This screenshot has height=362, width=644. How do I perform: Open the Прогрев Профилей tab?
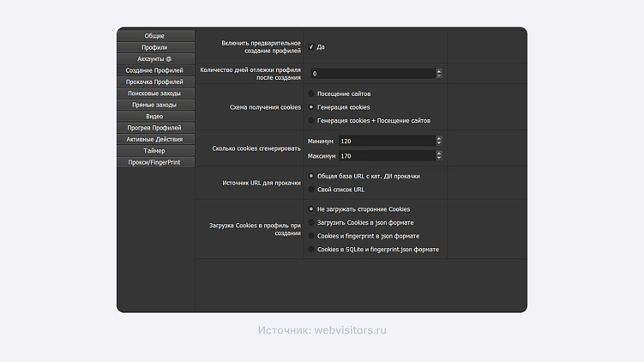pos(156,128)
